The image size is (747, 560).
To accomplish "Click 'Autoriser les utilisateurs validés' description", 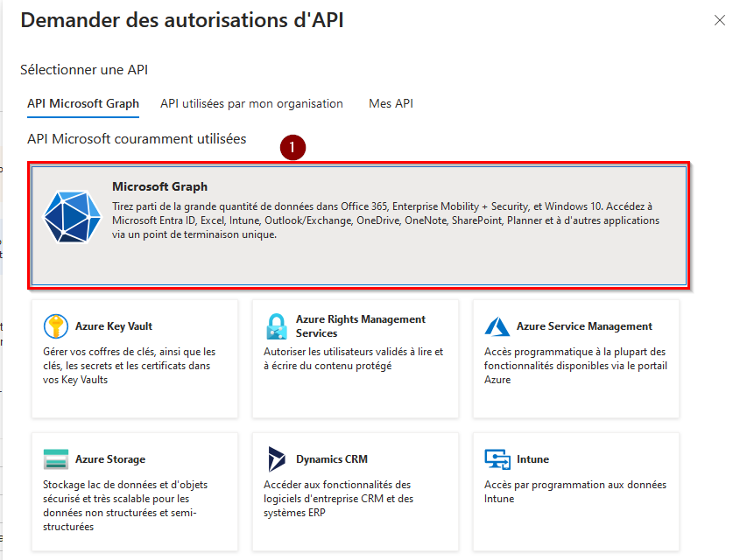I will coord(354,359).
